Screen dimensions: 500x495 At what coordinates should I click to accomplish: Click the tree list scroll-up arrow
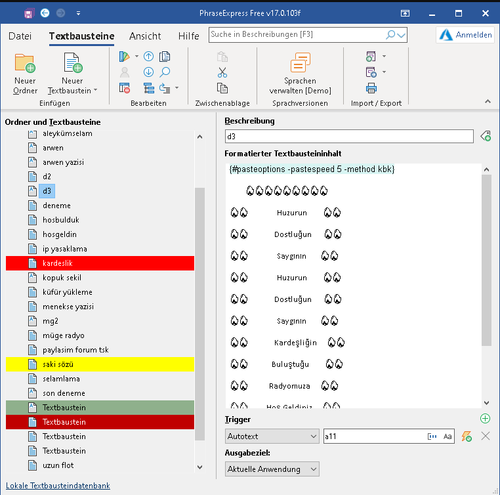[x=200, y=137]
